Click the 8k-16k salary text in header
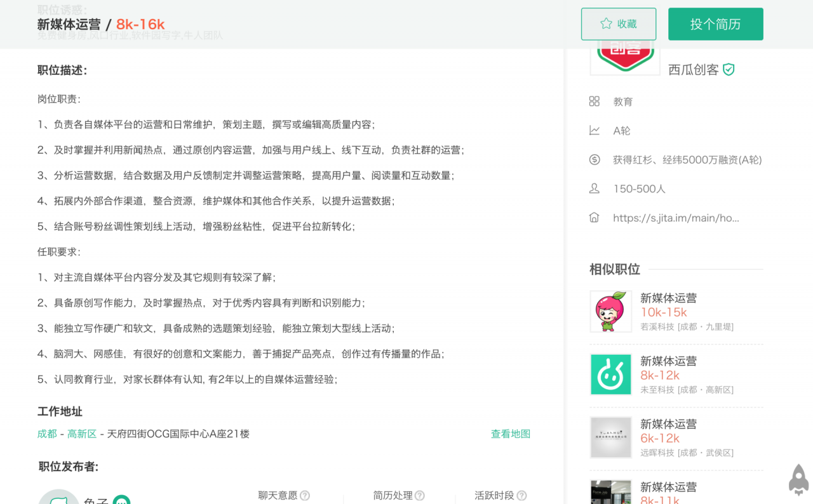The width and height of the screenshot is (813, 504). click(x=140, y=24)
